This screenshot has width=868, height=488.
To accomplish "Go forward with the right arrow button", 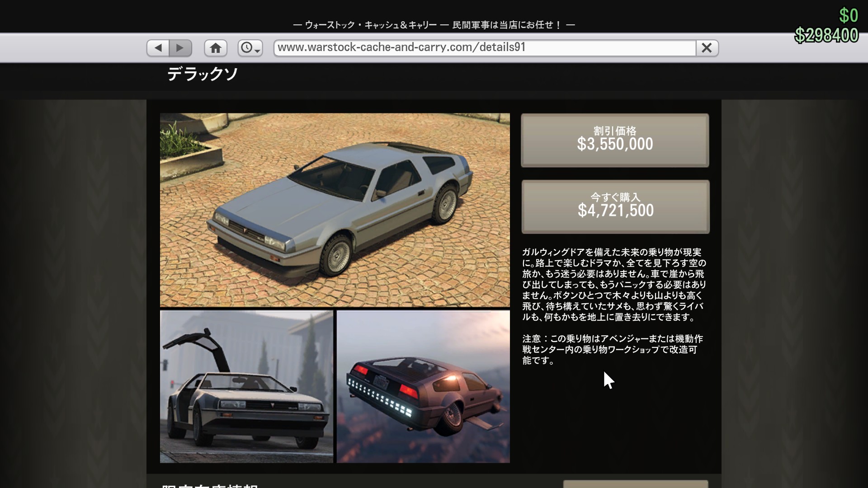I will click(x=180, y=48).
